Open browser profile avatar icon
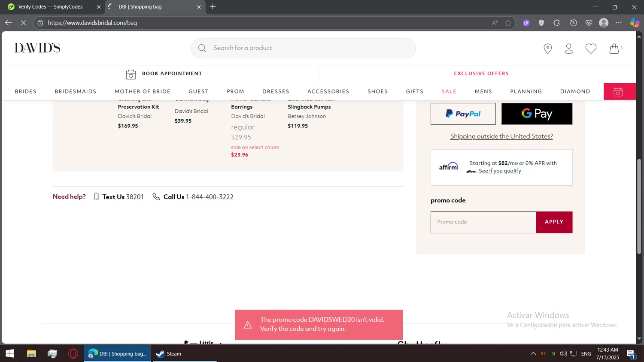This screenshot has height=362, width=644. click(x=604, y=23)
